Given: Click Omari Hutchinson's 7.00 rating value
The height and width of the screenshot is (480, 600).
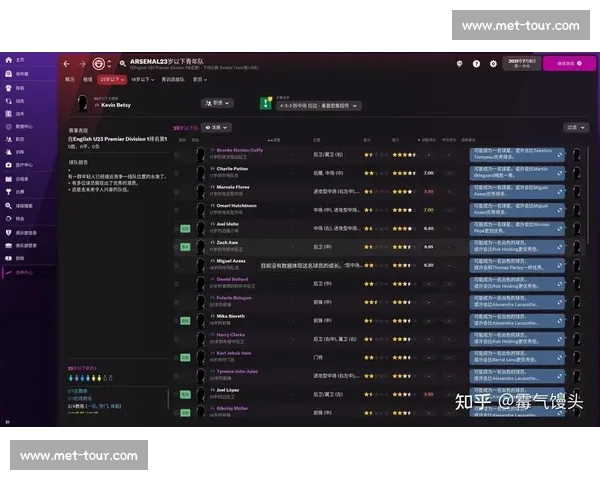Looking at the screenshot, I should point(429,210).
